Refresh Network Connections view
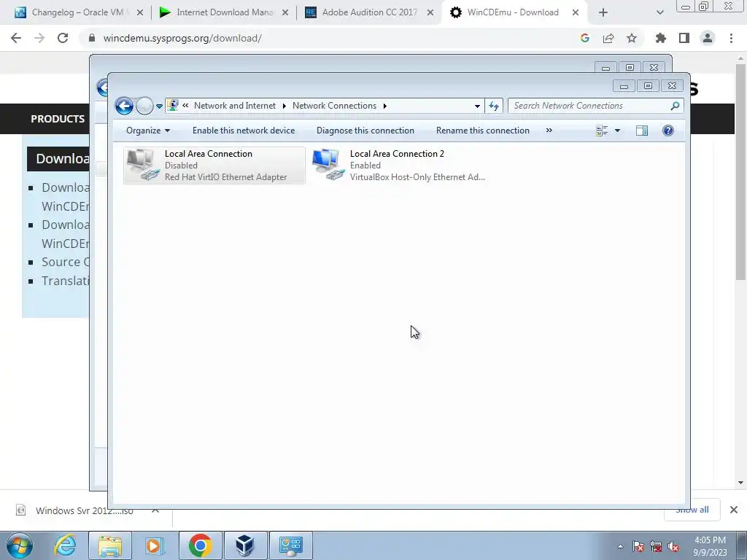The width and height of the screenshot is (747, 560). pyautogui.click(x=494, y=106)
